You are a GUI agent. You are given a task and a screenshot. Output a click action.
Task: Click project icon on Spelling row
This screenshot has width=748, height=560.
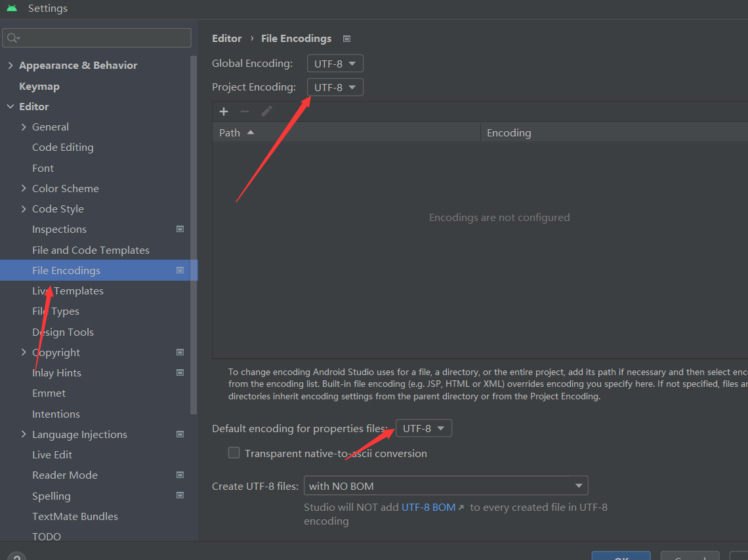point(180,495)
